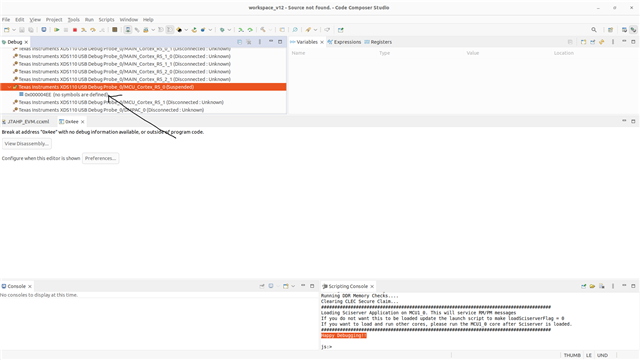Click the Open Perspective icon
This screenshot has width=640, height=360.
pos(610,30)
